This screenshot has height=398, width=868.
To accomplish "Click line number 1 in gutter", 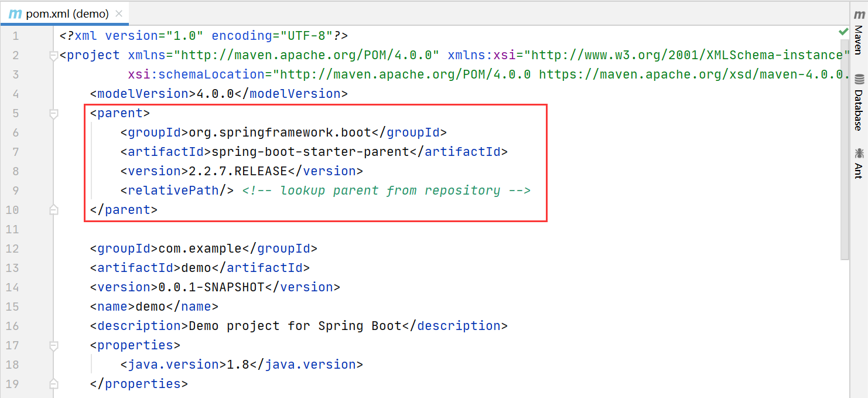I will 15,36.
